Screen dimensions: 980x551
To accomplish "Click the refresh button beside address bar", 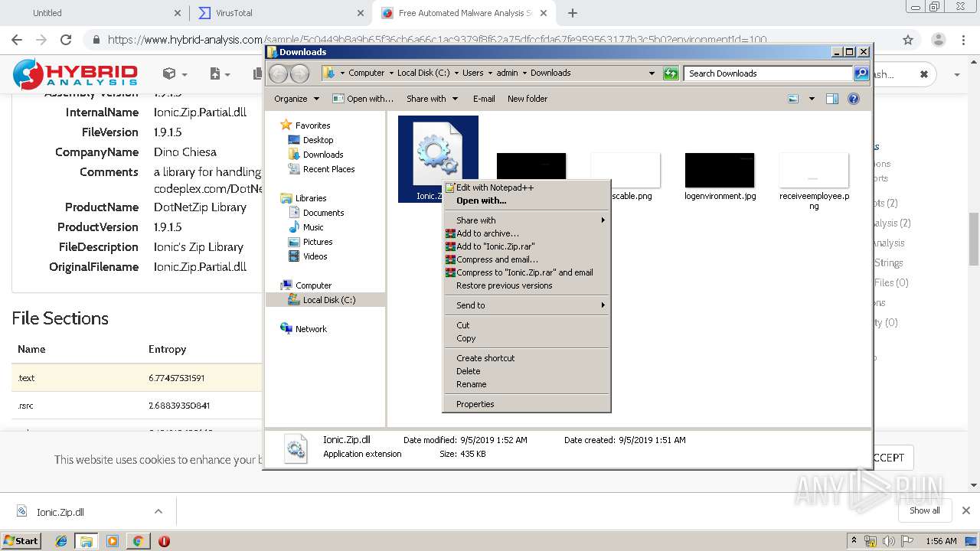I will tap(671, 73).
